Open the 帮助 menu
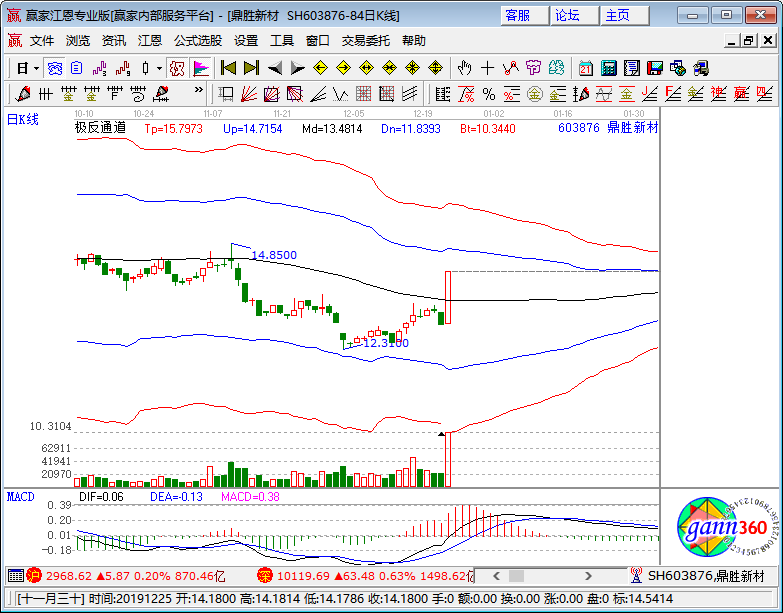The height and width of the screenshot is (613, 783). click(x=413, y=41)
